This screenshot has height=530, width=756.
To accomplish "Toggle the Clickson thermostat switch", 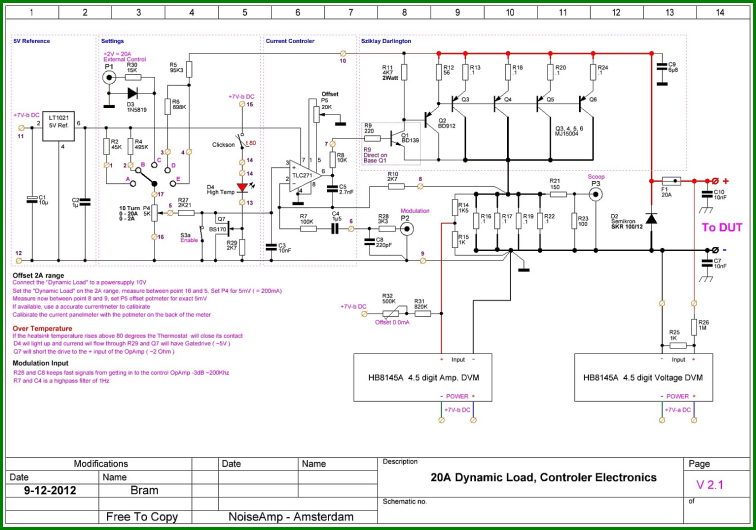I will (x=242, y=139).
